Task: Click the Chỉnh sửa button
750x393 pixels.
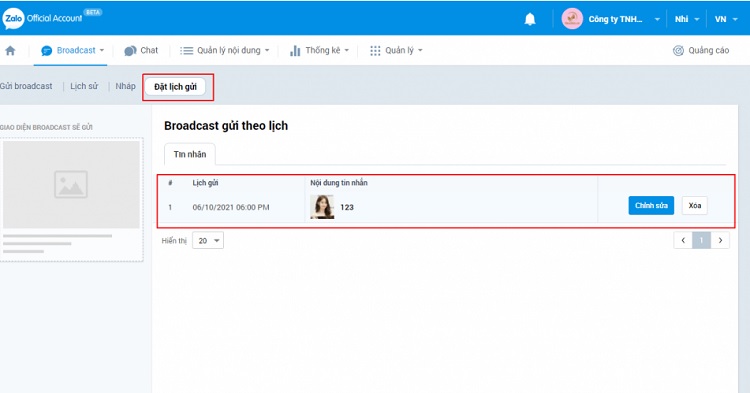Action: point(651,206)
